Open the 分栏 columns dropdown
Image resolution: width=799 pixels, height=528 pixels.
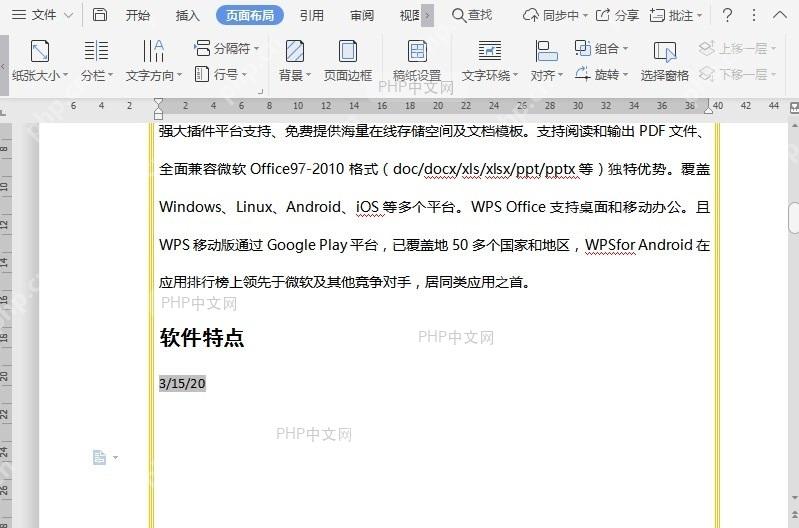click(96, 61)
